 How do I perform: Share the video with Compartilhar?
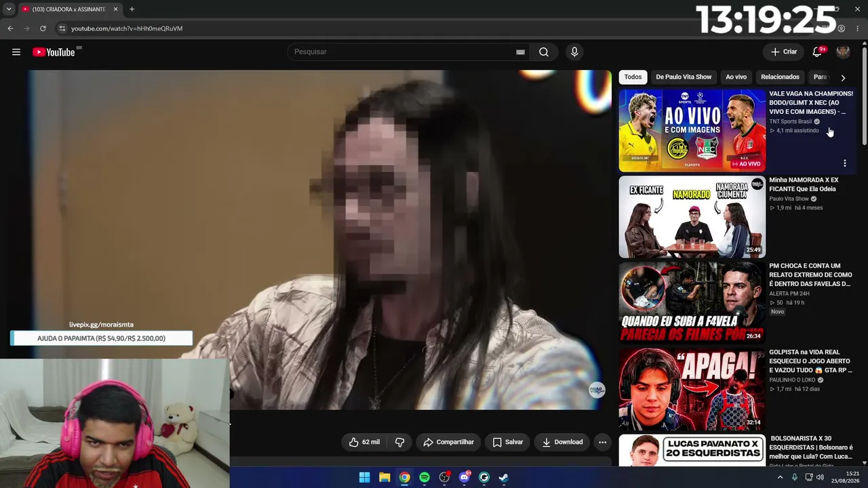click(448, 442)
